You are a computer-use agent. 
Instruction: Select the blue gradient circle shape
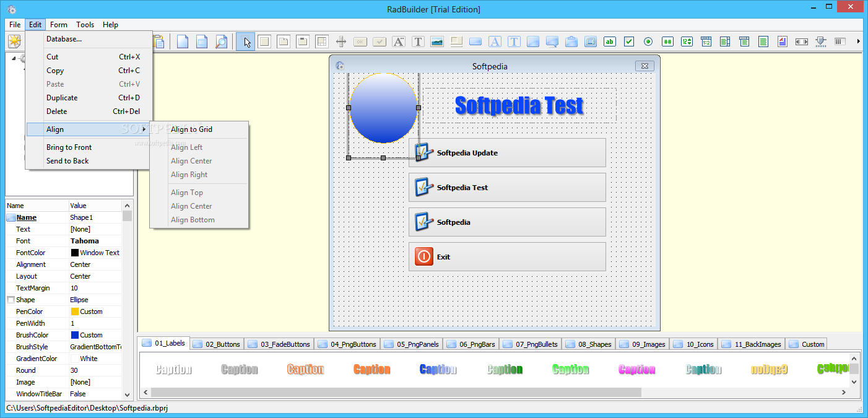383,108
